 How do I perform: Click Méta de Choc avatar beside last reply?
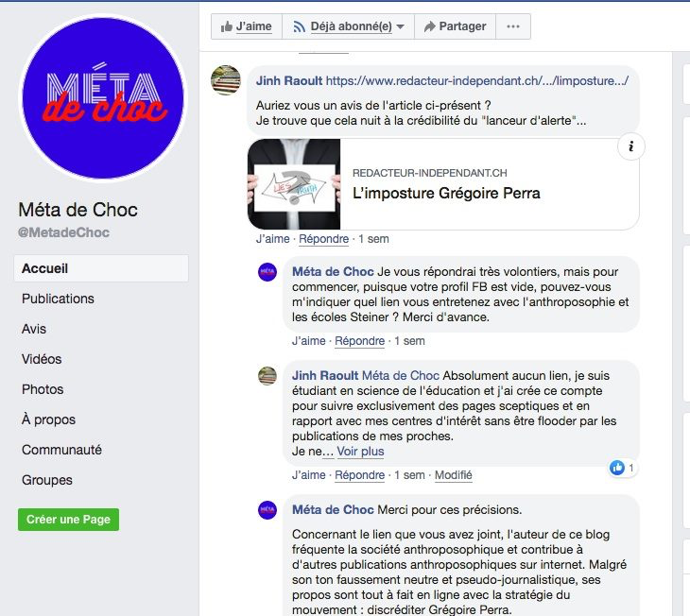pyautogui.click(x=267, y=510)
